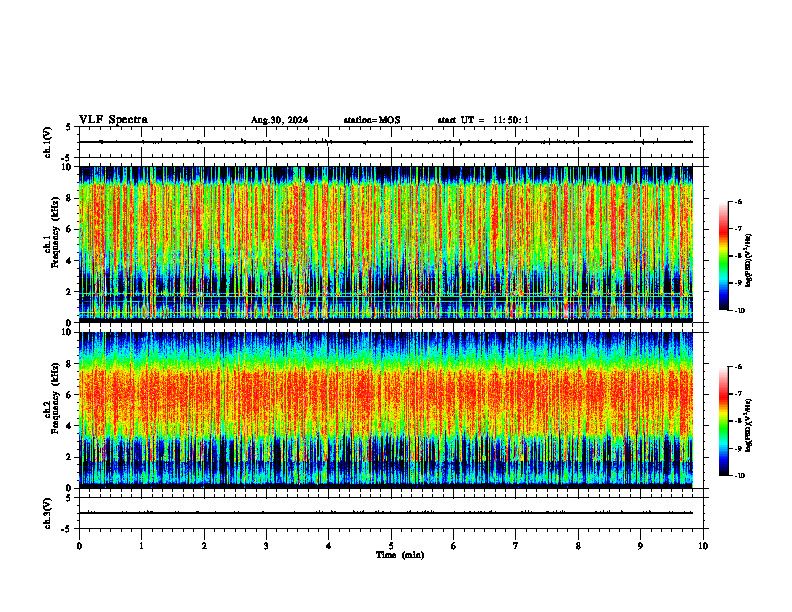This screenshot has height=612, width=792.
Task: Click the "5" minute tick on time axis
Action: (391, 546)
